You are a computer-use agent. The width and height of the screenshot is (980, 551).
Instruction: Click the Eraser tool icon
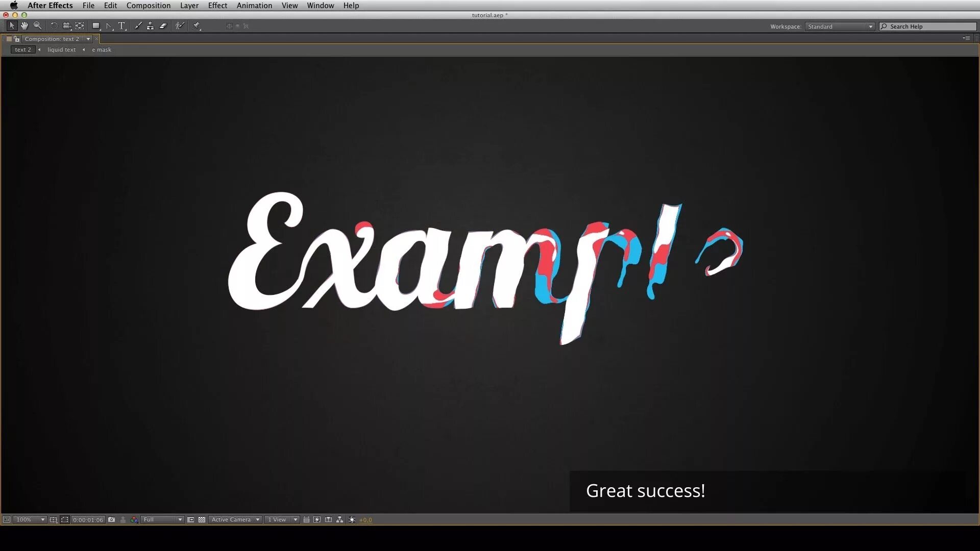pos(163,26)
